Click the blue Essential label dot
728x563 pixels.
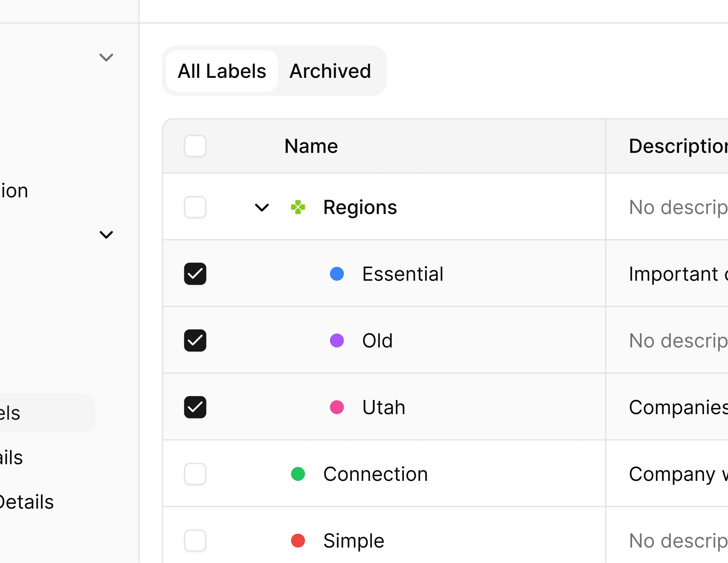point(337,274)
